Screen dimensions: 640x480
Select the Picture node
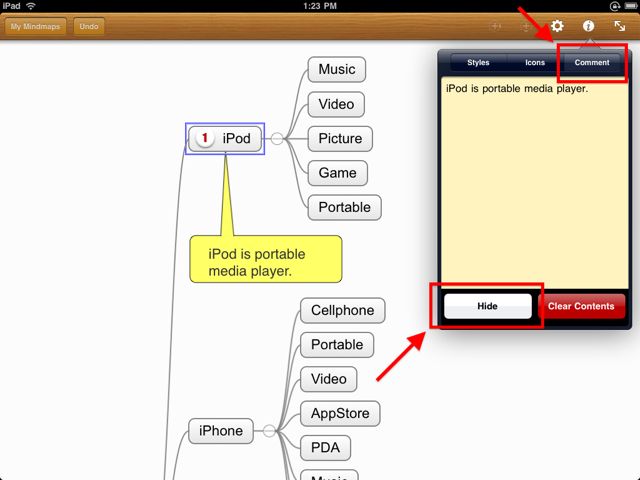[x=340, y=139]
